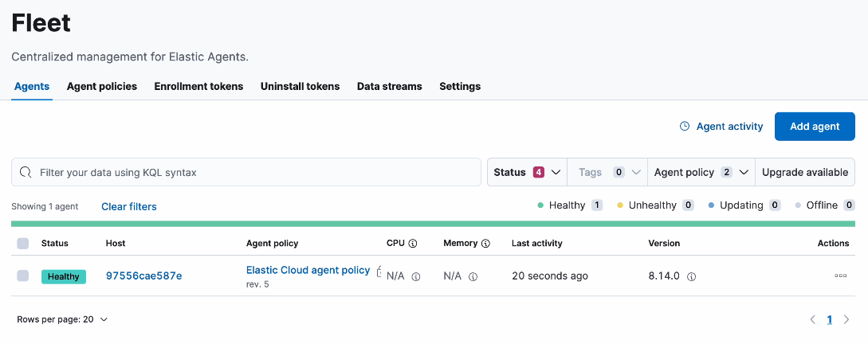Select the checkbox for agent 97556cae587e
Viewport: 868px width, 344px height.
pos(22,276)
